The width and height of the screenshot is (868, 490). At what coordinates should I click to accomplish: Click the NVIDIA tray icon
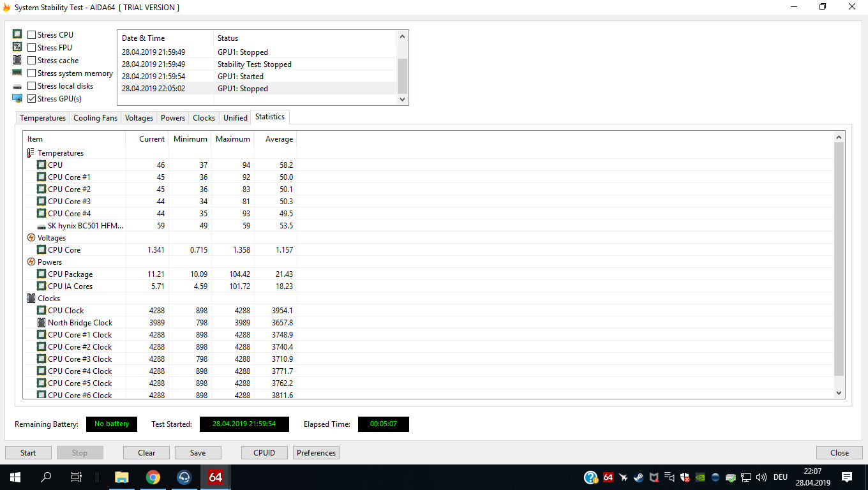click(x=700, y=477)
